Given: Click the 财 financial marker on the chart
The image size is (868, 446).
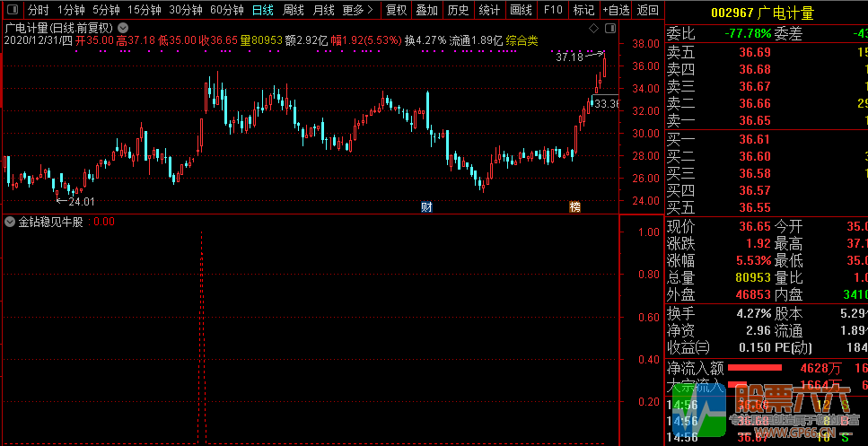Looking at the screenshot, I should pyautogui.click(x=426, y=207).
